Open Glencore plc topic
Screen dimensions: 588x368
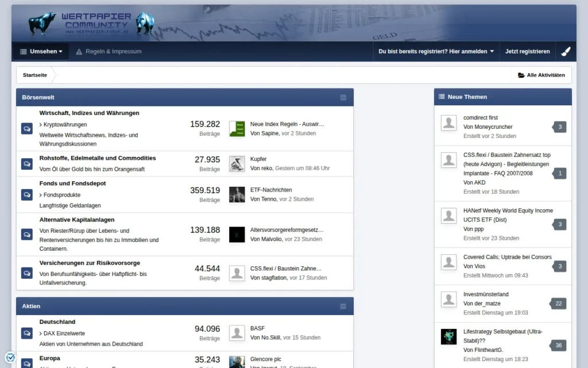pos(265,359)
